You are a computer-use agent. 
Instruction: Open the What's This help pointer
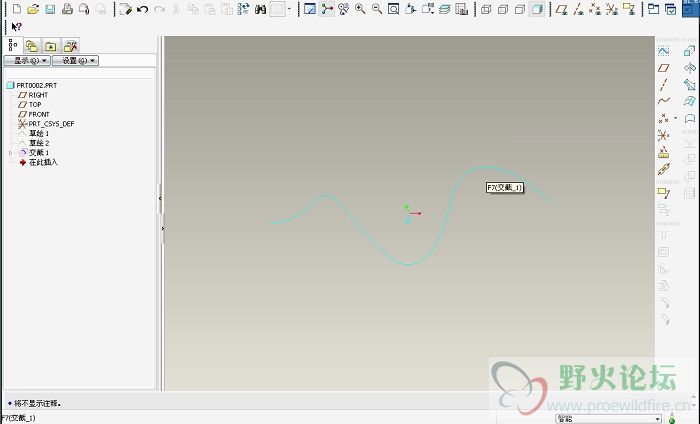pos(17,27)
